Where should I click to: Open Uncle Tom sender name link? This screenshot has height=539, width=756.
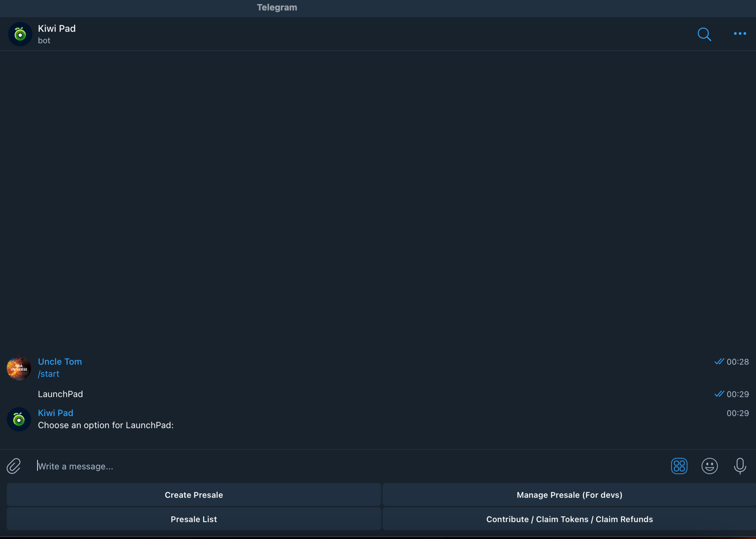[x=60, y=361]
